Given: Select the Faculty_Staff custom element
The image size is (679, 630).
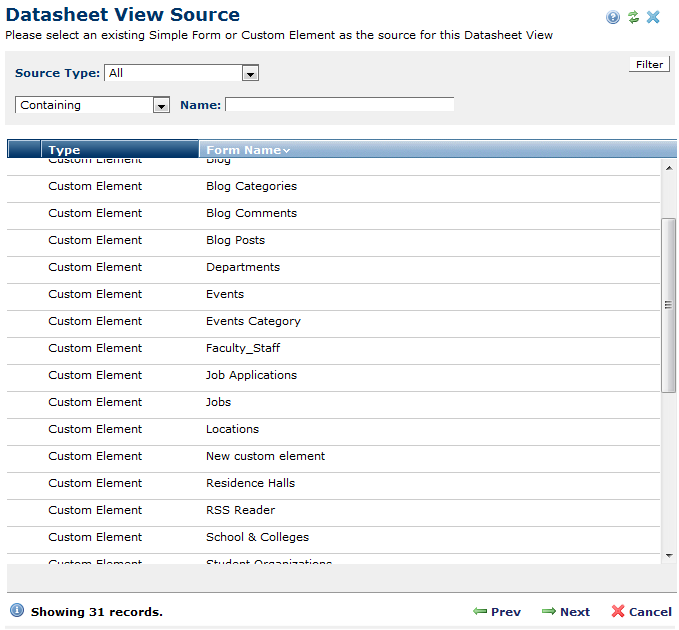Looking at the screenshot, I should (243, 348).
